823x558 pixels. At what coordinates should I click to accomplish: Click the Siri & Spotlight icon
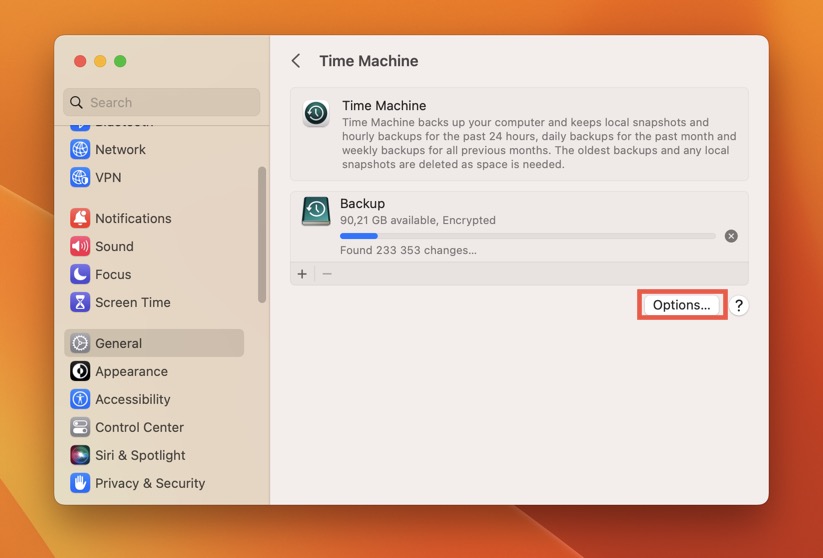80,455
